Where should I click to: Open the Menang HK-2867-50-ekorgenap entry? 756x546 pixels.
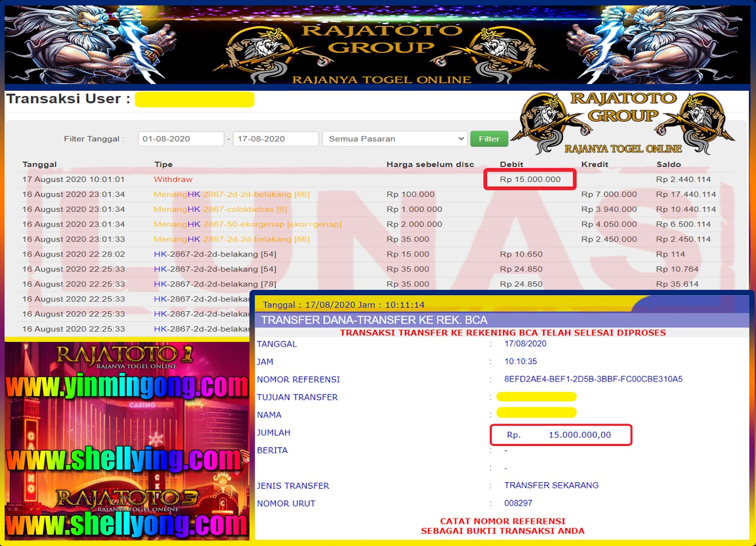pos(248,224)
